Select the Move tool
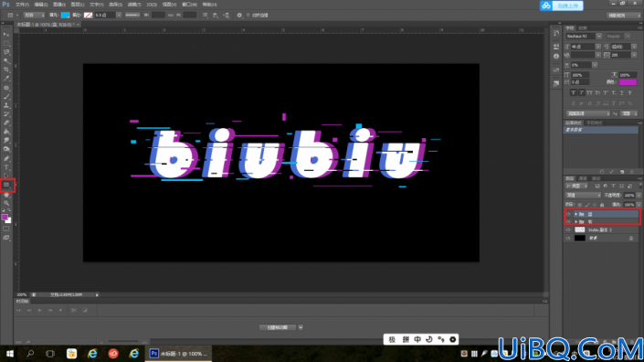 pos(6,34)
